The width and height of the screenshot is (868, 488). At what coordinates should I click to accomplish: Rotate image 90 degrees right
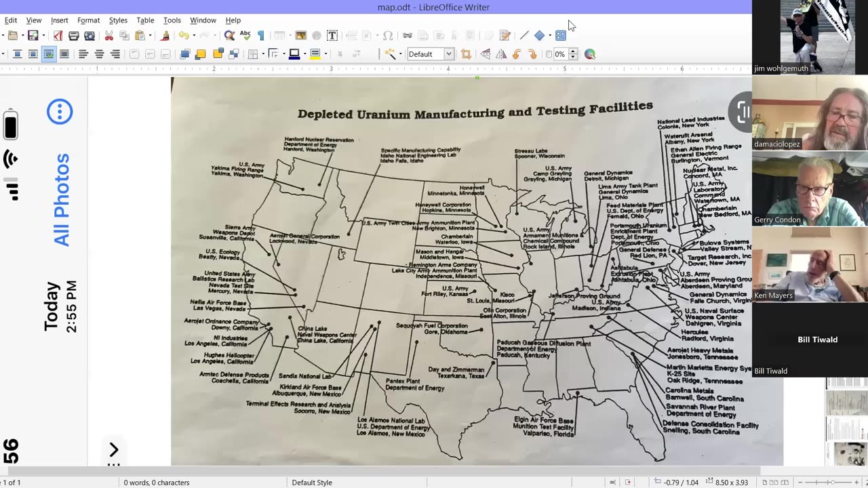[x=532, y=54]
